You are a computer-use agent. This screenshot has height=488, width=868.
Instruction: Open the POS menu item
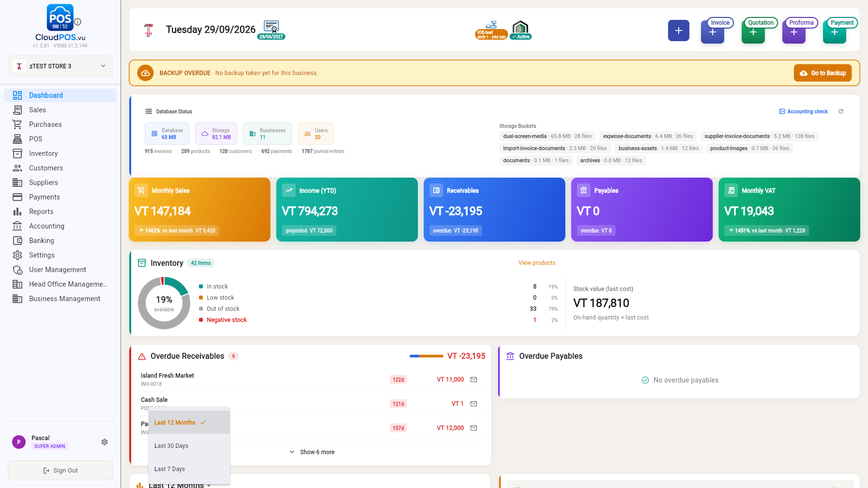(60, 139)
